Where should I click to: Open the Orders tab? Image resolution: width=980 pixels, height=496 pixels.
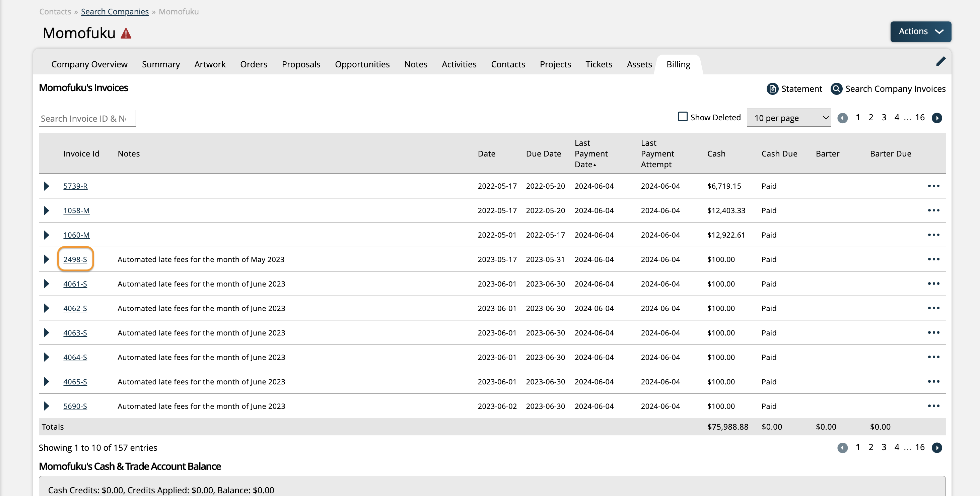click(x=254, y=64)
